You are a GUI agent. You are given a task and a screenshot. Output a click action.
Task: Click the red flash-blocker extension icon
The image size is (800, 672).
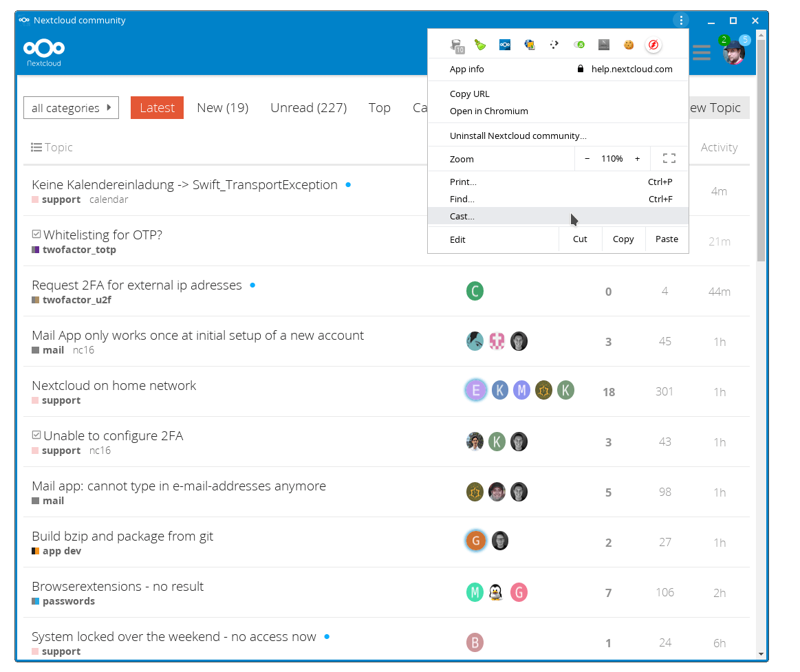click(x=653, y=44)
